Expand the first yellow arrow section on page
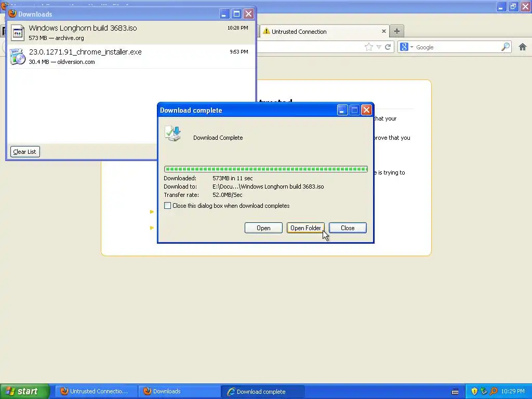Image resolution: width=532 pixels, height=399 pixels. pyautogui.click(x=152, y=212)
